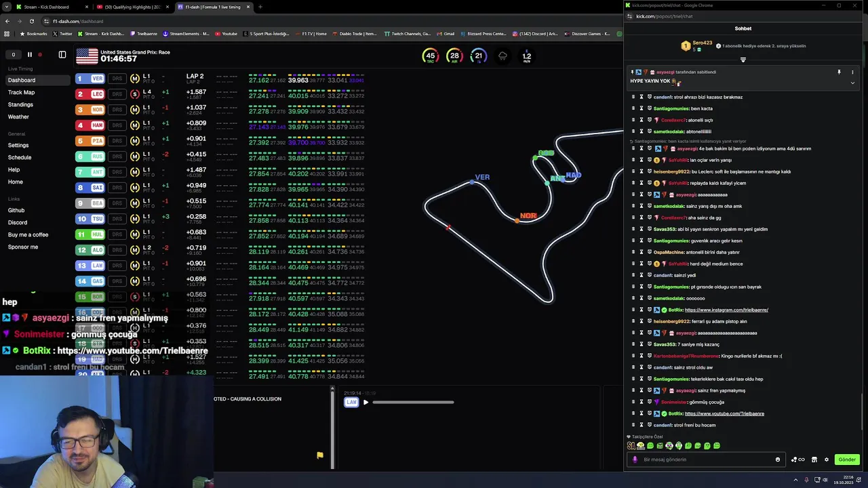Go to Home in the sidebar
The width and height of the screenshot is (868, 488).
(x=16, y=182)
